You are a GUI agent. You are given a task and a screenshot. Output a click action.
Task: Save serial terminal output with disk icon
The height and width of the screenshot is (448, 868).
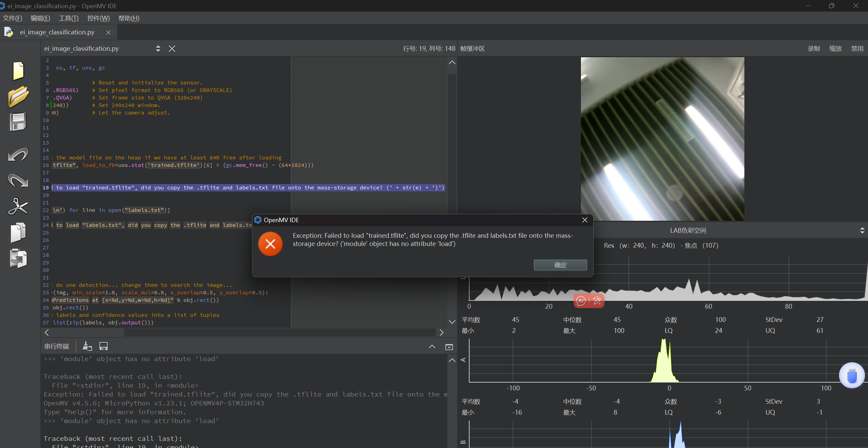click(104, 346)
